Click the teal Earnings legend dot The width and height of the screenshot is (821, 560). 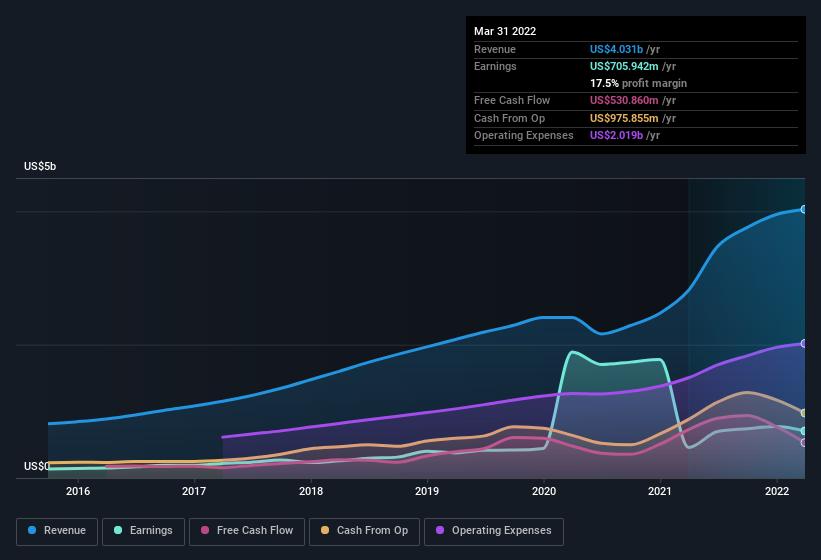coord(118,530)
